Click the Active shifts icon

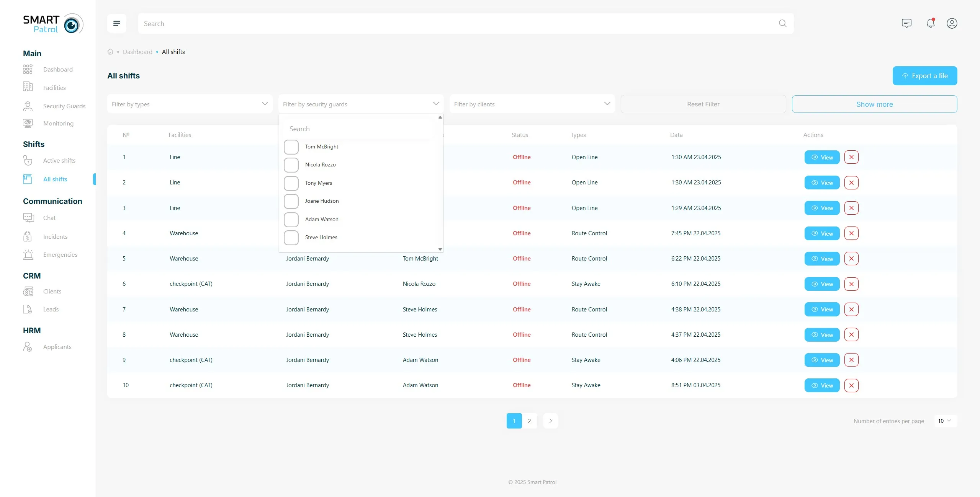(x=28, y=160)
